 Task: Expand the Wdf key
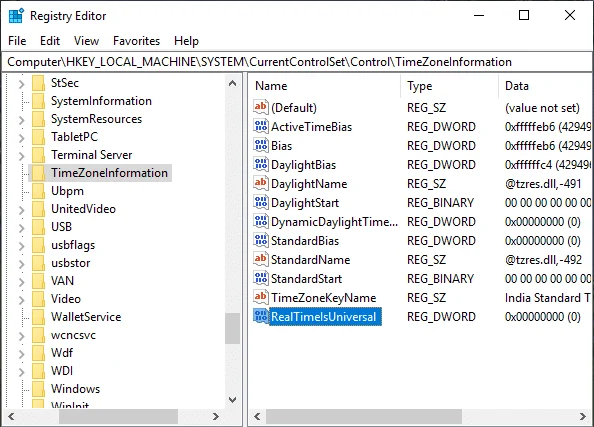(x=22, y=354)
